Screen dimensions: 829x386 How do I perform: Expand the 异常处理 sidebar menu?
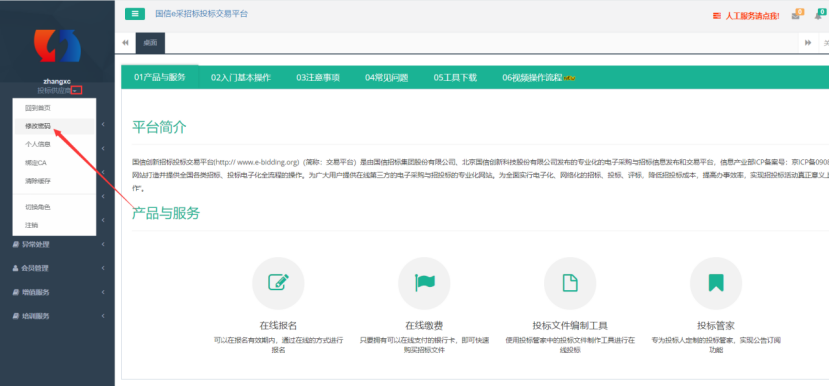pos(57,244)
